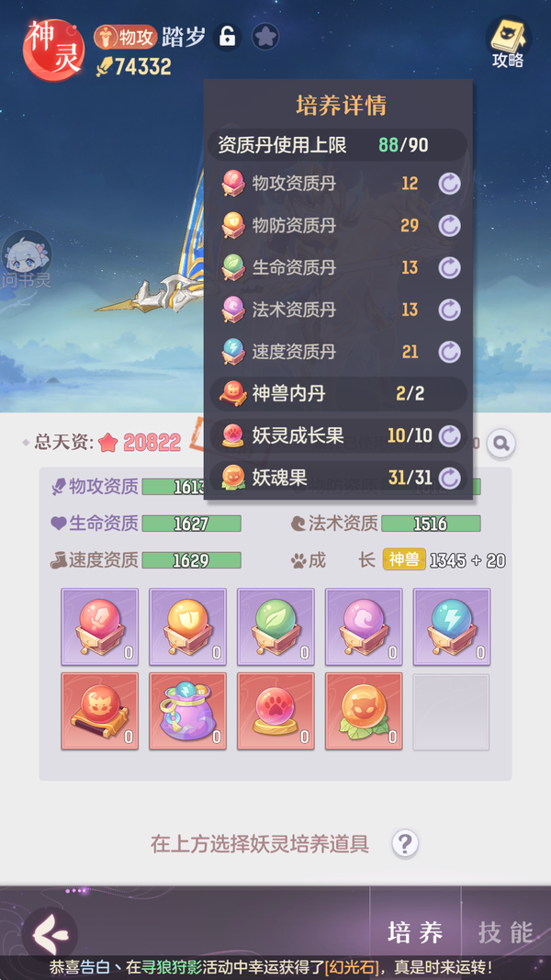Select the red 物攻 orb item slot
This screenshot has height=980, width=551.
[100, 626]
